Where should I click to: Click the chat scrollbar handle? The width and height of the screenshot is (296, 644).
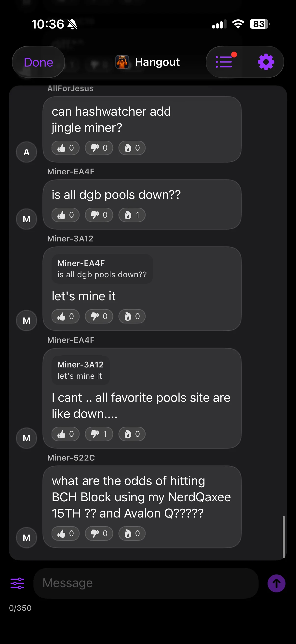[283, 536]
